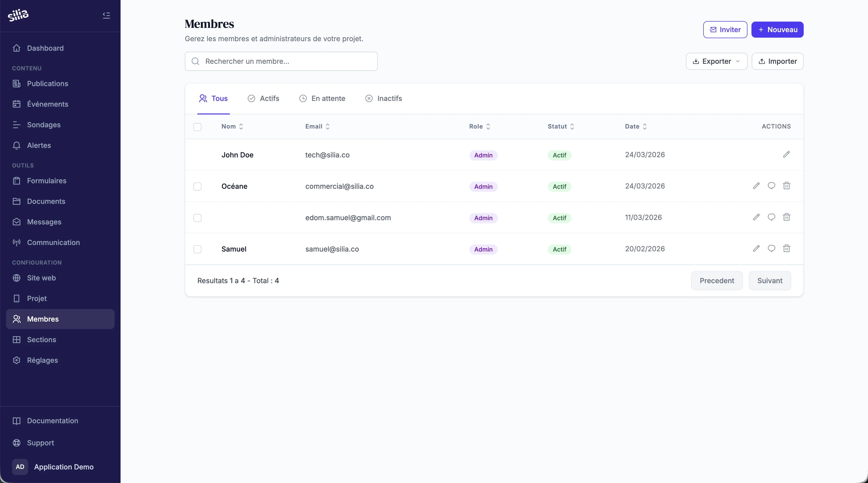This screenshot has width=868, height=483.
Task: Select the Océane row checkbox
Action: click(x=197, y=187)
